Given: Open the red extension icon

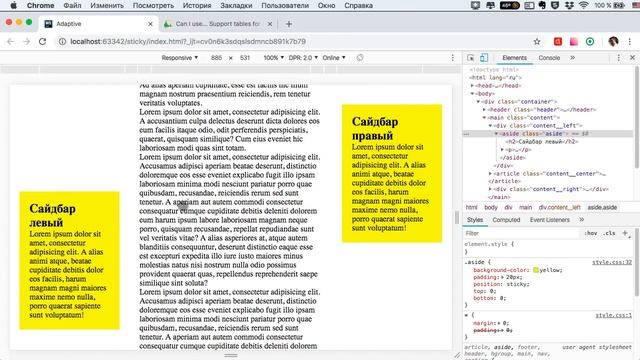Looking at the screenshot, I should pos(558,42).
